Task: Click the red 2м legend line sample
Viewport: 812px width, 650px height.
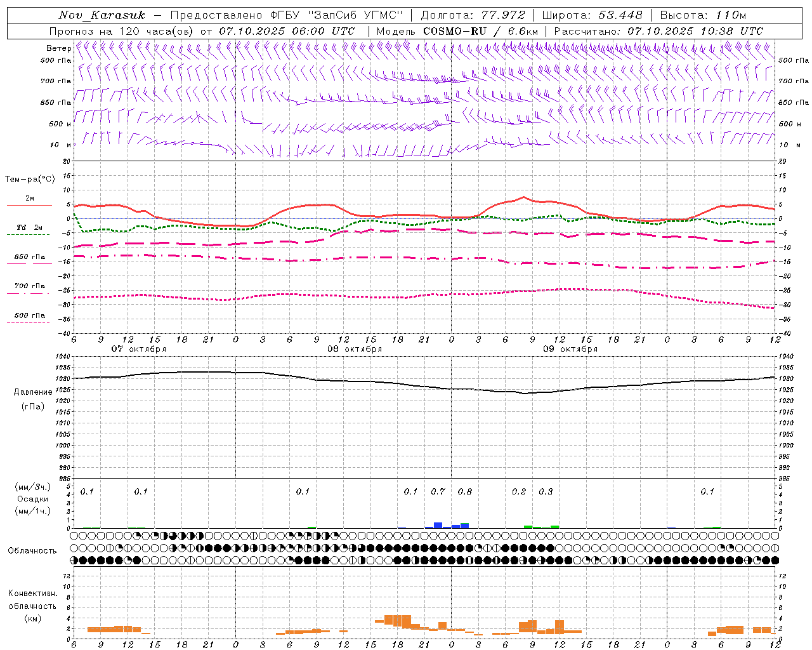Action: click(30, 206)
